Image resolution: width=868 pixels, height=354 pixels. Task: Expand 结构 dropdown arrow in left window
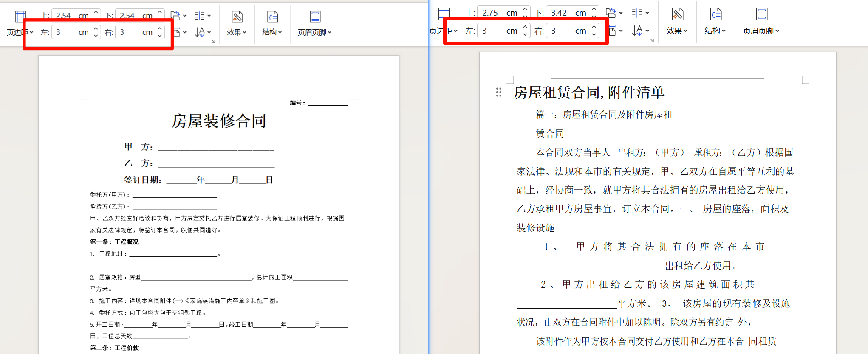280,32
